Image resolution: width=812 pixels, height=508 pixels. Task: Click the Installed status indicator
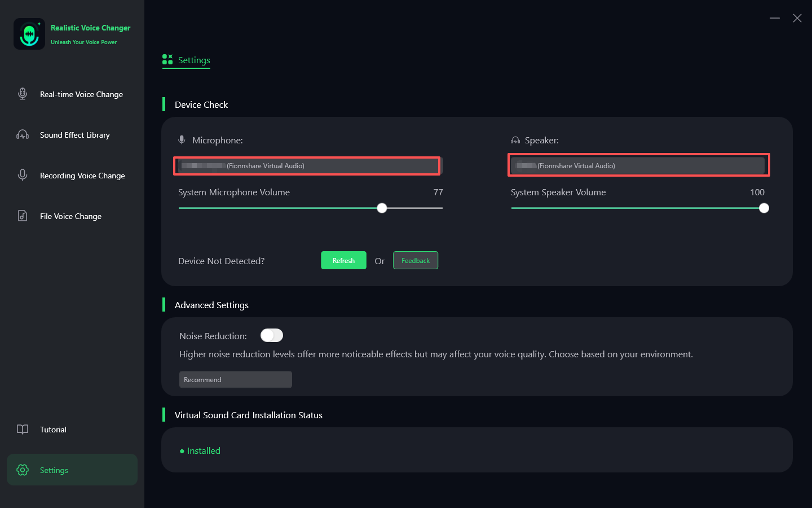click(x=200, y=450)
